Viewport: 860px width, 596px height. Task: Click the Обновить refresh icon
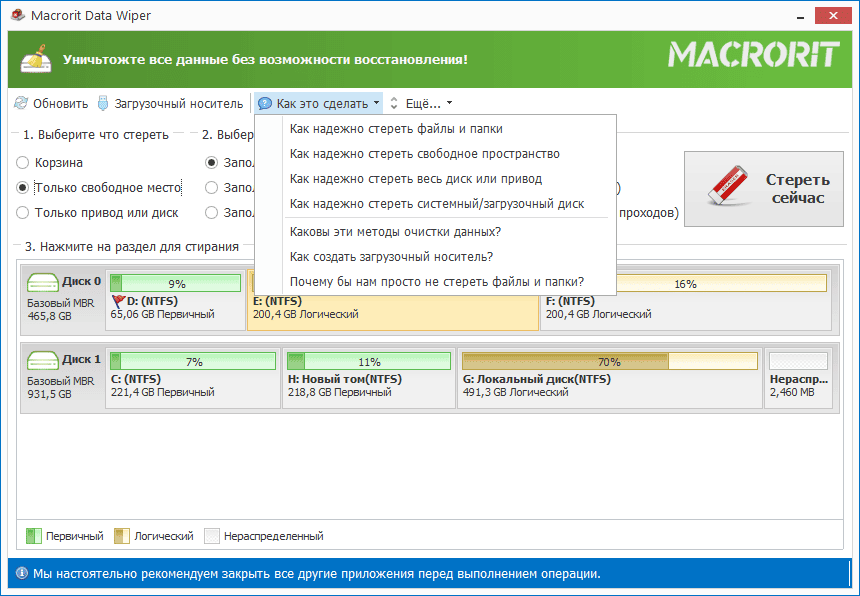click(21, 103)
